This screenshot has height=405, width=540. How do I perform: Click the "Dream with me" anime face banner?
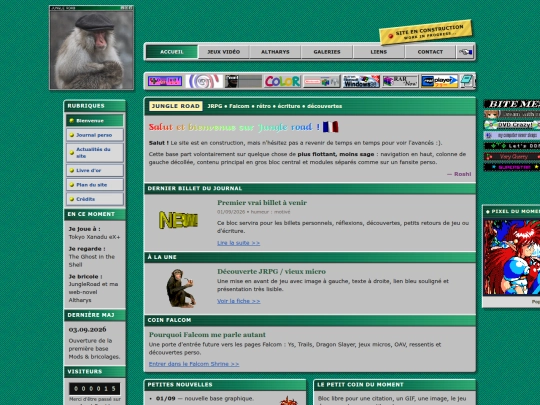click(512, 114)
